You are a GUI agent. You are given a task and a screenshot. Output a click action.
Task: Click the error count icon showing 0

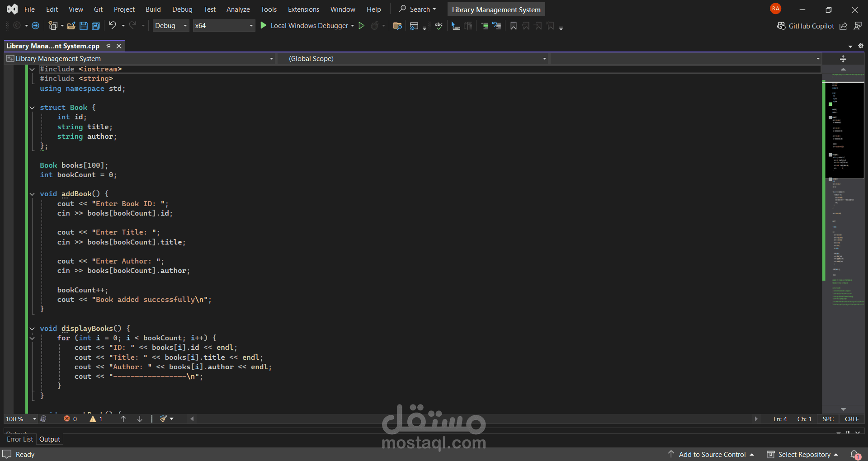coord(66,419)
